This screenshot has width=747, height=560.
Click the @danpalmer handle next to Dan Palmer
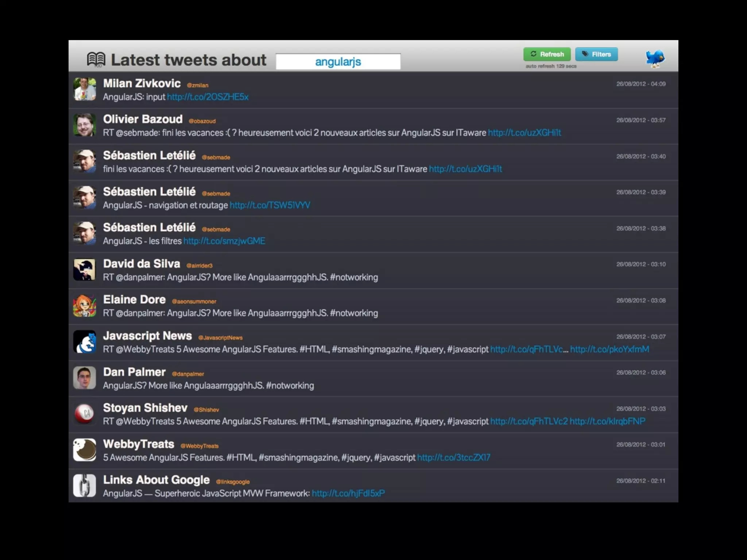[188, 374]
